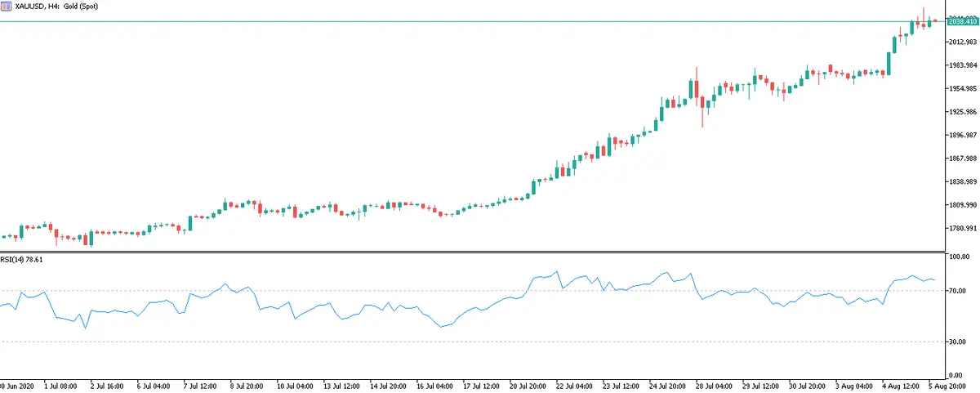
Task: Click the 1954.985 price axis label
Action: [962, 88]
